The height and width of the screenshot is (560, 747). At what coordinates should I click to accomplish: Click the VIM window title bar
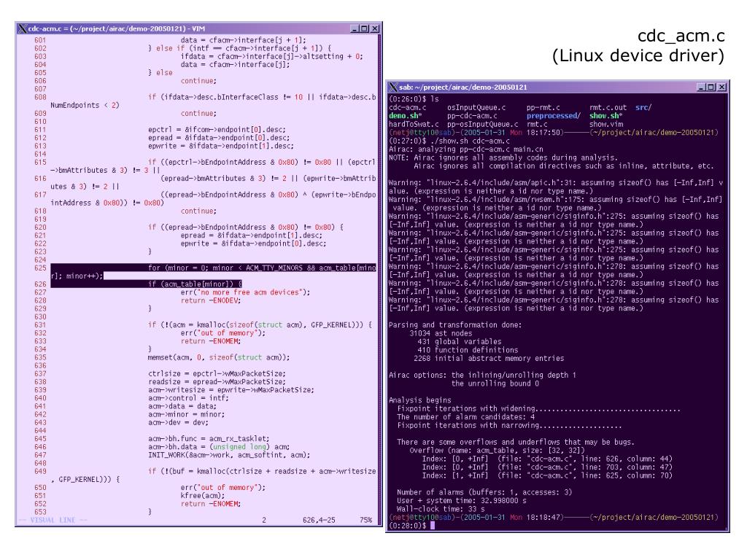182,28
